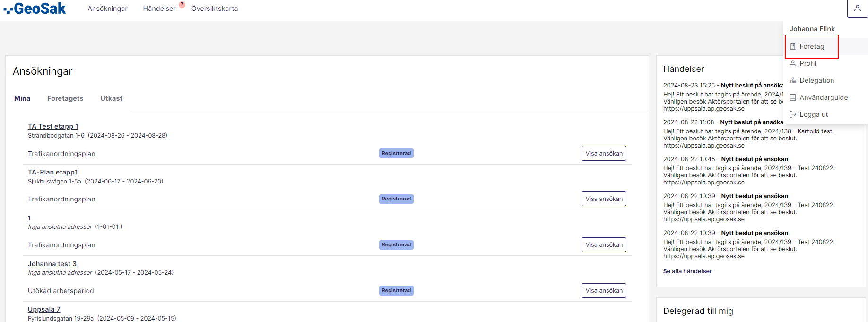Image resolution: width=868 pixels, height=322 pixels.
Task: Click the Logga ut exit icon
Action: [793, 114]
